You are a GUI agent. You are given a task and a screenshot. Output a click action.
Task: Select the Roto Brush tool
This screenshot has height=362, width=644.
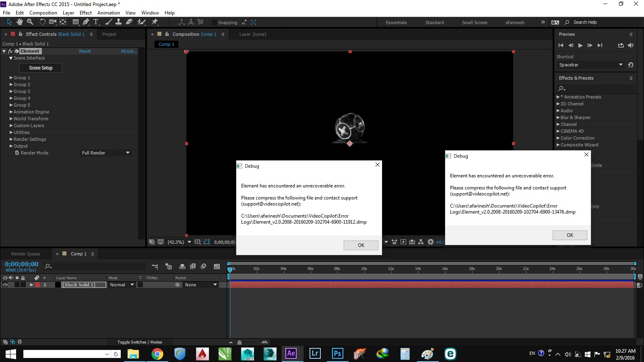(x=141, y=22)
